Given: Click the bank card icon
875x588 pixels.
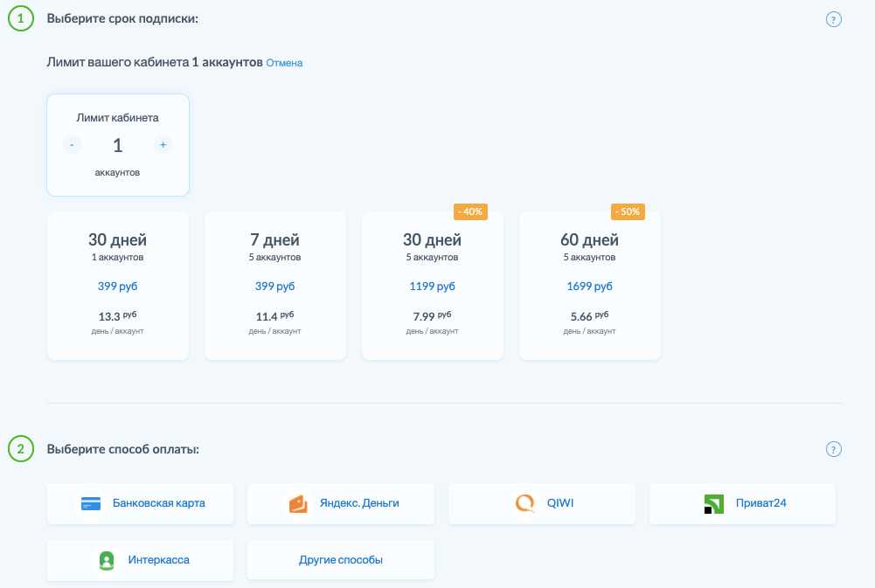Looking at the screenshot, I should coord(90,503).
